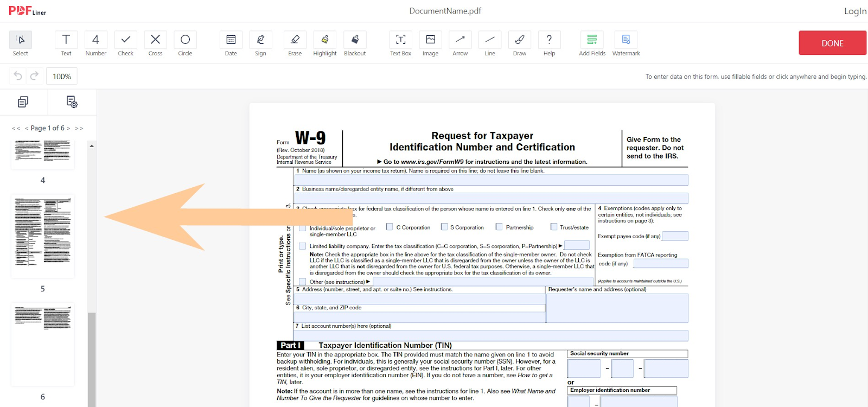Image resolution: width=868 pixels, height=407 pixels.
Task: Check the Individual/sole proprietor box
Action: [303, 228]
